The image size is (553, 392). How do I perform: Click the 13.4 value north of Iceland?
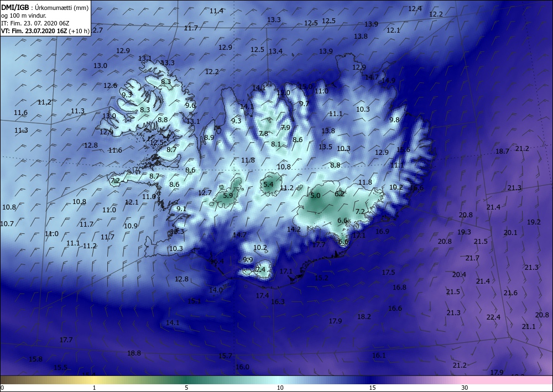click(x=275, y=51)
